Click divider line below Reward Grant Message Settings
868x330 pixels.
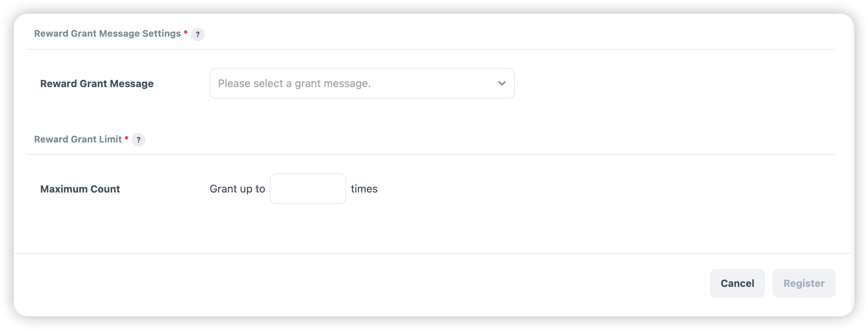coord(431,49)
